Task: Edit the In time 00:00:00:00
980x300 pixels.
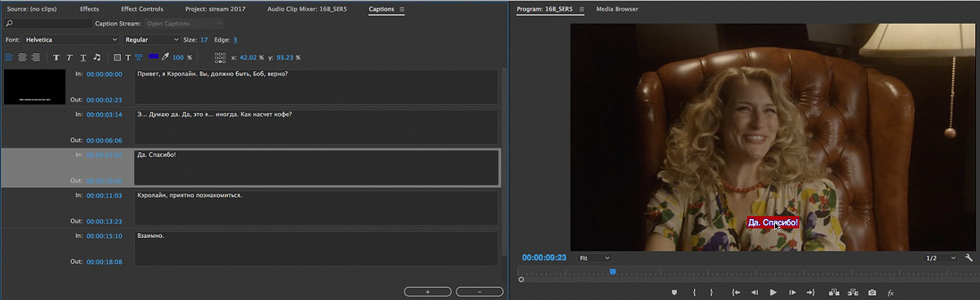Action: pos(105,74)
